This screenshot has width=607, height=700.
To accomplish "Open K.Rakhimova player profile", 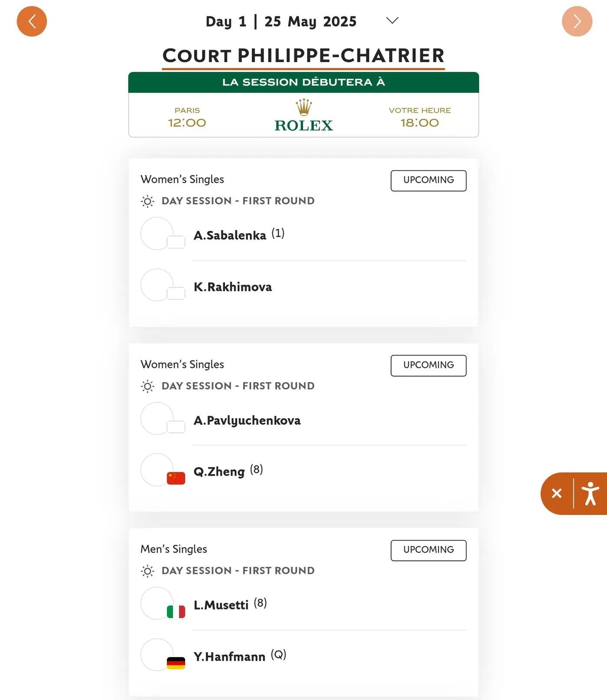I will [x=233, y=287].
